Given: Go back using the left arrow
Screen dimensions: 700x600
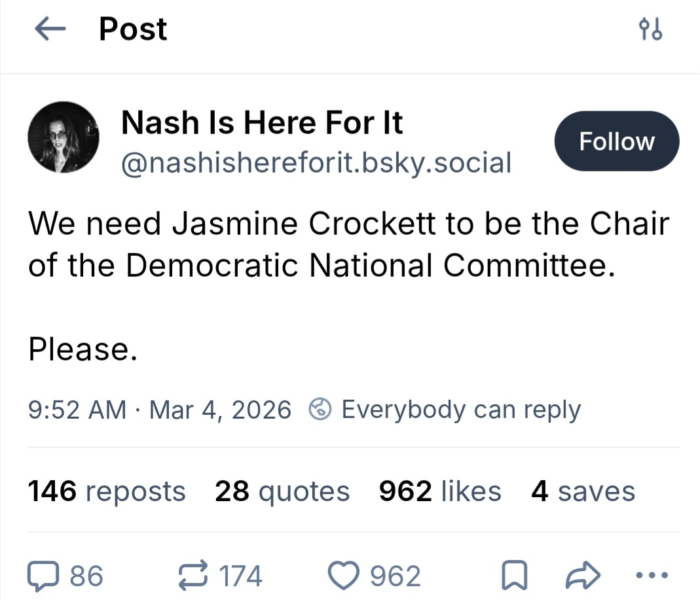Looking at the screenshot, I should point(50,29).
